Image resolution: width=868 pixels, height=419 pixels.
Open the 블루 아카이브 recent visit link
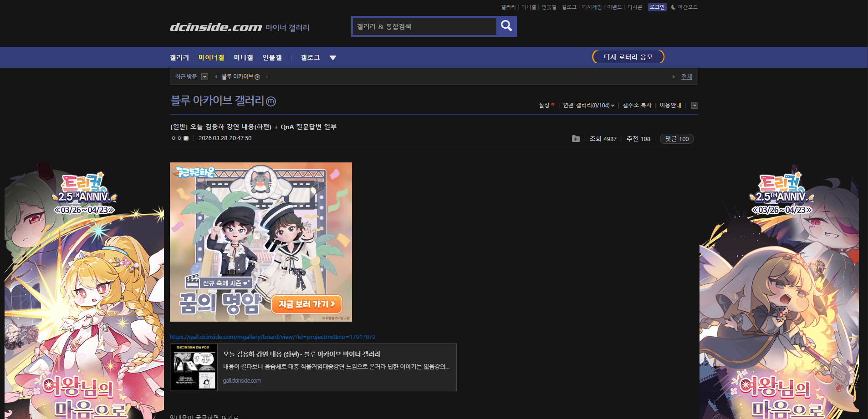240,77
